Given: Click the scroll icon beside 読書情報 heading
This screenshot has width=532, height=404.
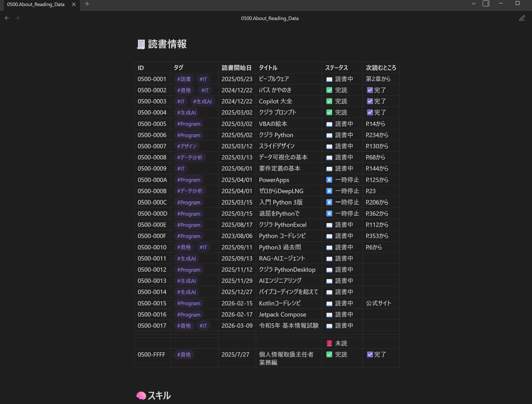Looking at the screenshot, I should pyautogui.click(x=141, y=44).
